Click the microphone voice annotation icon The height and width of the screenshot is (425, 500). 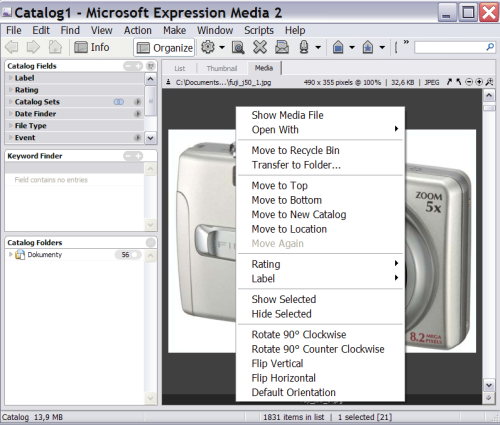pyautogui.click(x=304, y=47)
